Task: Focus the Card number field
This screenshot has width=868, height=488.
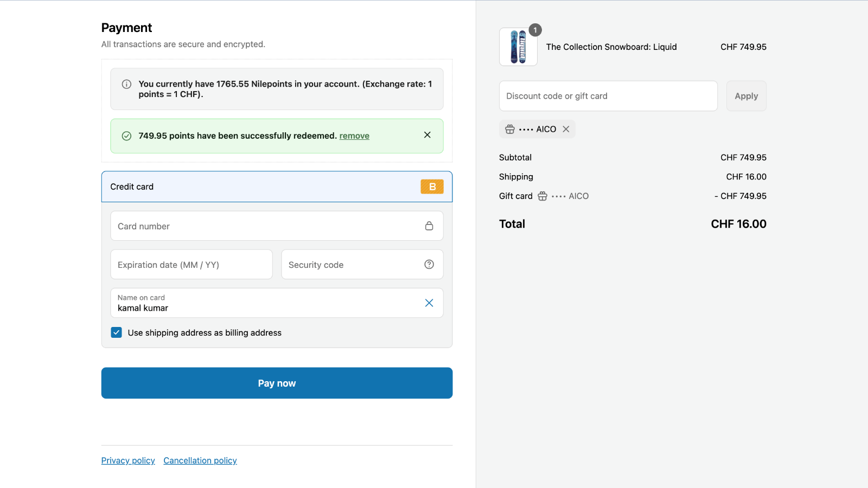Action: click(x=277, y=226)
